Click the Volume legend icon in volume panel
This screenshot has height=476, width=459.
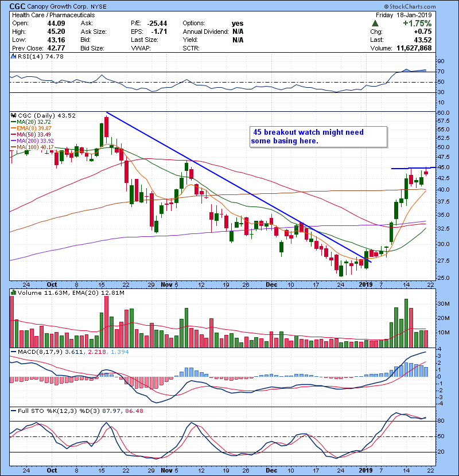[x=13, y=294]
